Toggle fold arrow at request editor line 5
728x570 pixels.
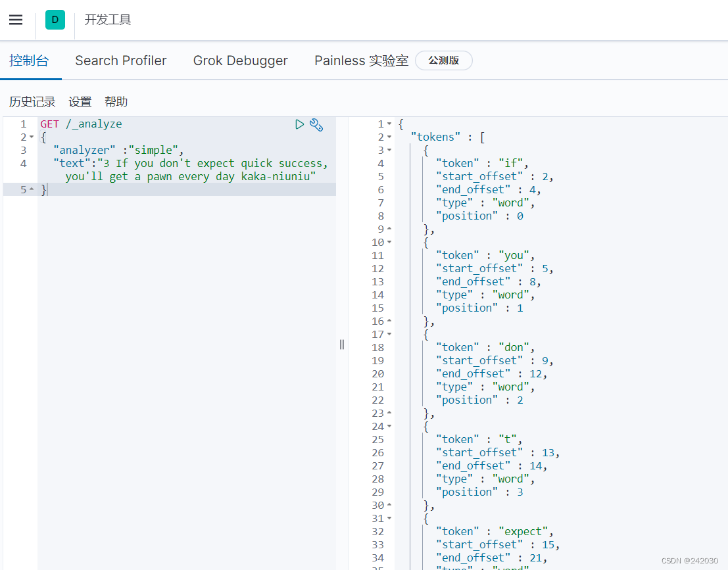pyautogui.click(x=32, y=189)
